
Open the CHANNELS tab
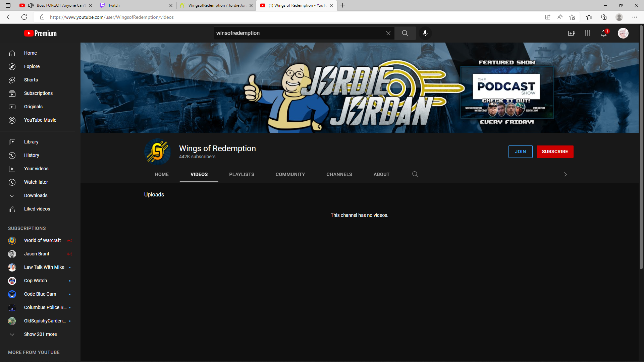pyautogui.click(x=339, y=174)
